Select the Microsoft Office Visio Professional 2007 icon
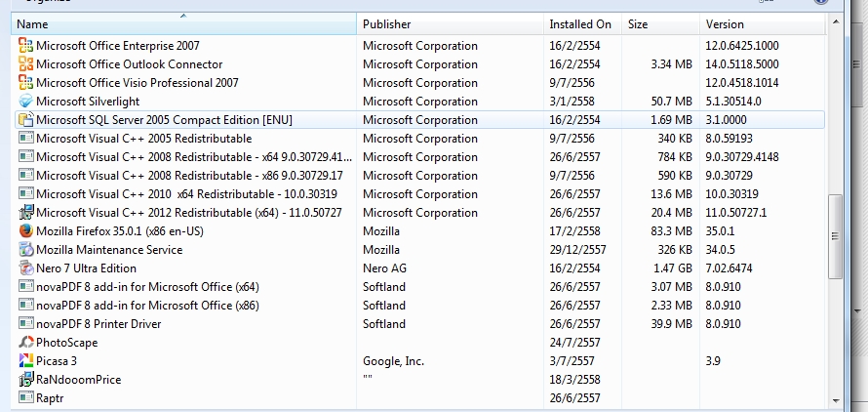 26,83
